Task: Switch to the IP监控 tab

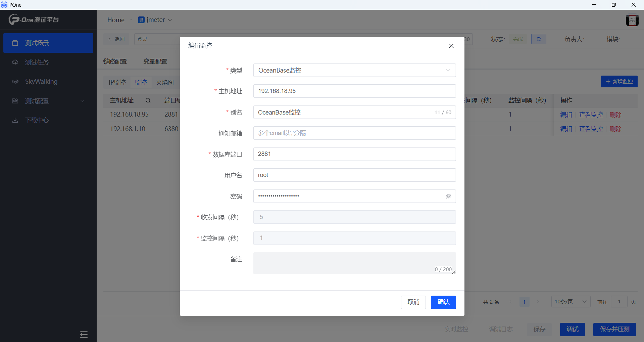Action: 117,82
